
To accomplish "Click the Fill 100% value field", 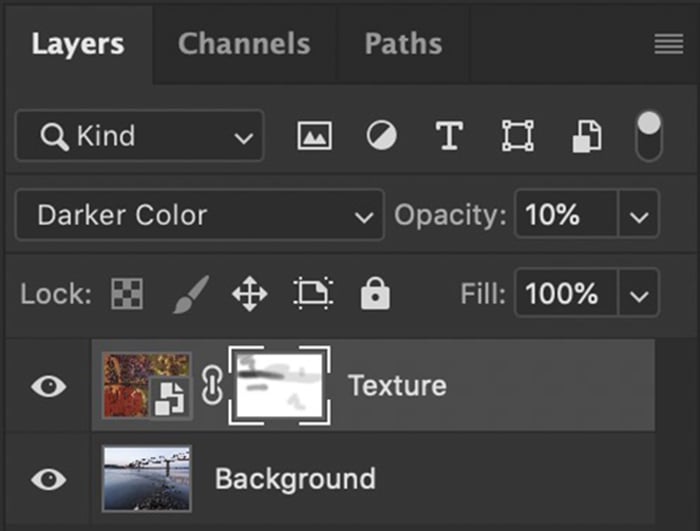I will tap(566, 293).
